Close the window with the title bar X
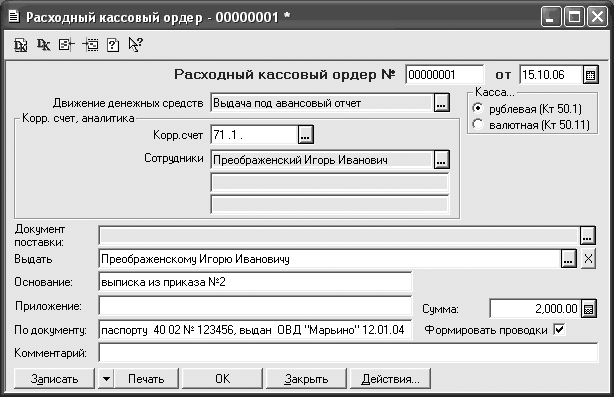 tap(598, 17)
